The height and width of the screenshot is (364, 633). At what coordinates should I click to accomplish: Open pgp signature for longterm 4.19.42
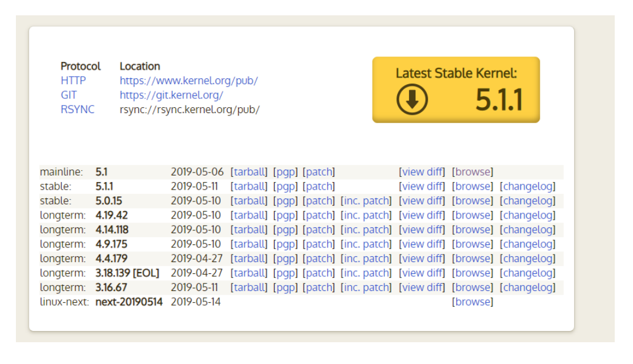point(285,216)
